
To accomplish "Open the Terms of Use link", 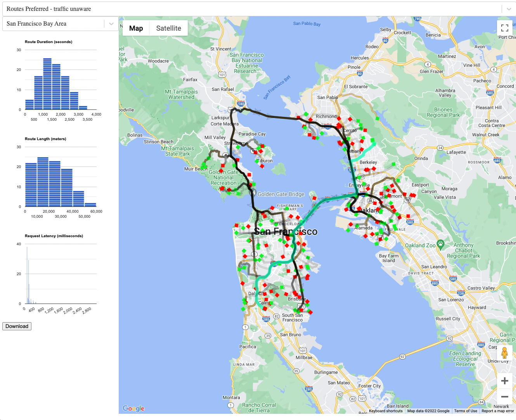I will tap(466, 411).
